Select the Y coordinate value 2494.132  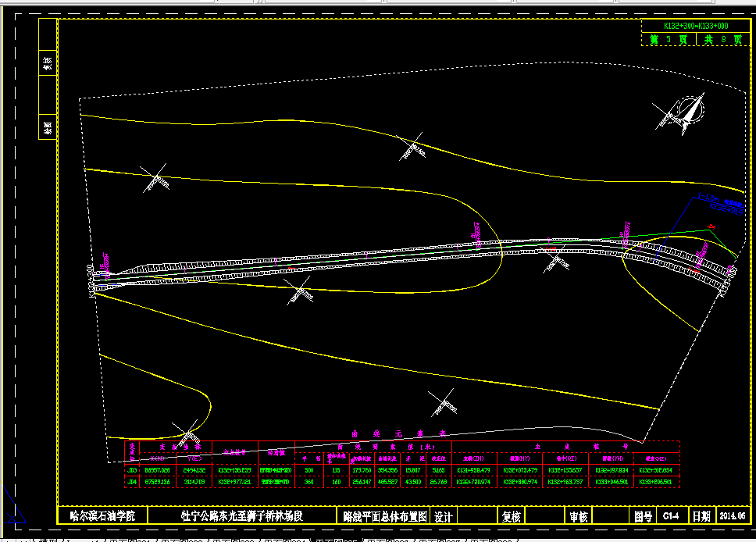[x=194, y=470]
